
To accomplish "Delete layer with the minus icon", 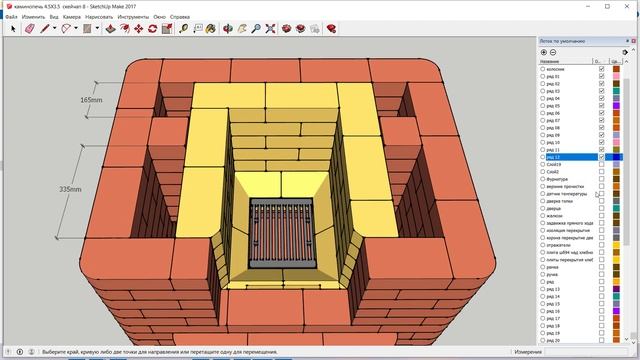I will [553, 52].
